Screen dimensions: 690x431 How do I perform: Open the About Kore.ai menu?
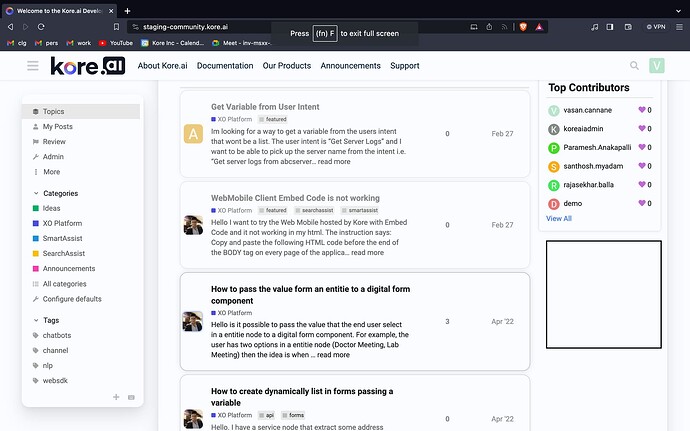(x=162, y=66)
